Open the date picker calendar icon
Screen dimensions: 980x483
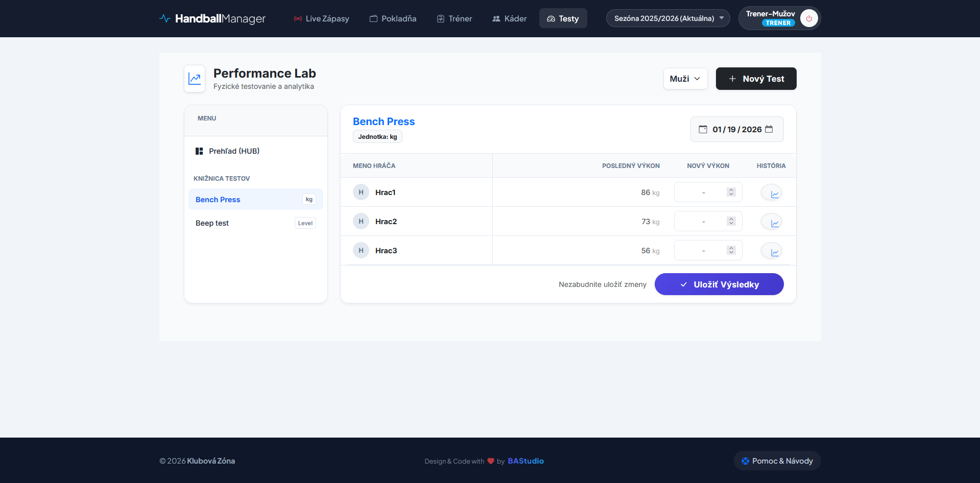pos(769,130)
